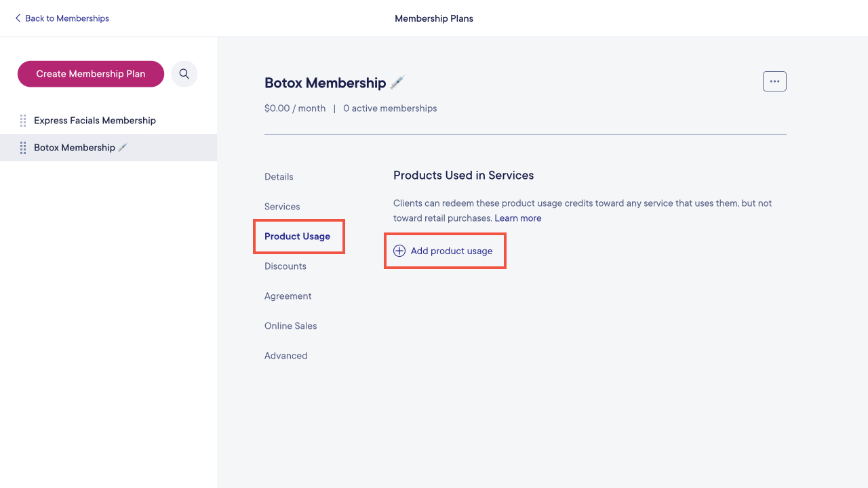The width and height of the screenshot is (868, 488).
Task: Click the plus circle icon for product usage
Action: point(399,251)
